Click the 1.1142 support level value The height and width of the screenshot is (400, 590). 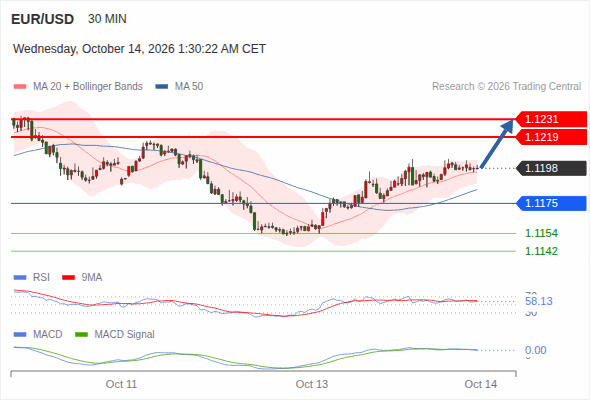pos(541,251)
